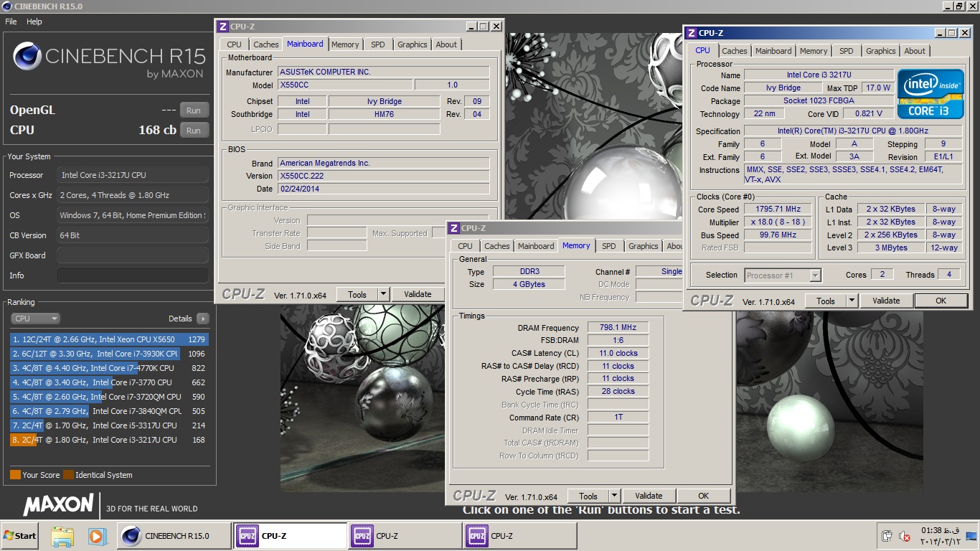This screenshot has width=980, height=551.
Task: Click BIOS version X550CC.222 field
Action: (384, 176)
